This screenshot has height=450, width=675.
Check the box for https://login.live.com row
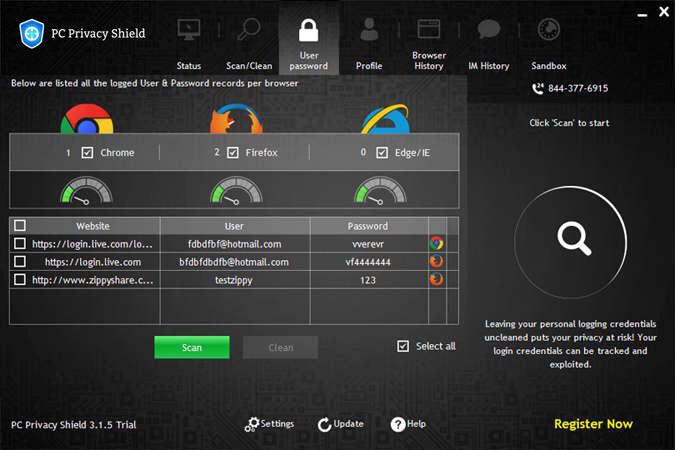click(20, 261)
